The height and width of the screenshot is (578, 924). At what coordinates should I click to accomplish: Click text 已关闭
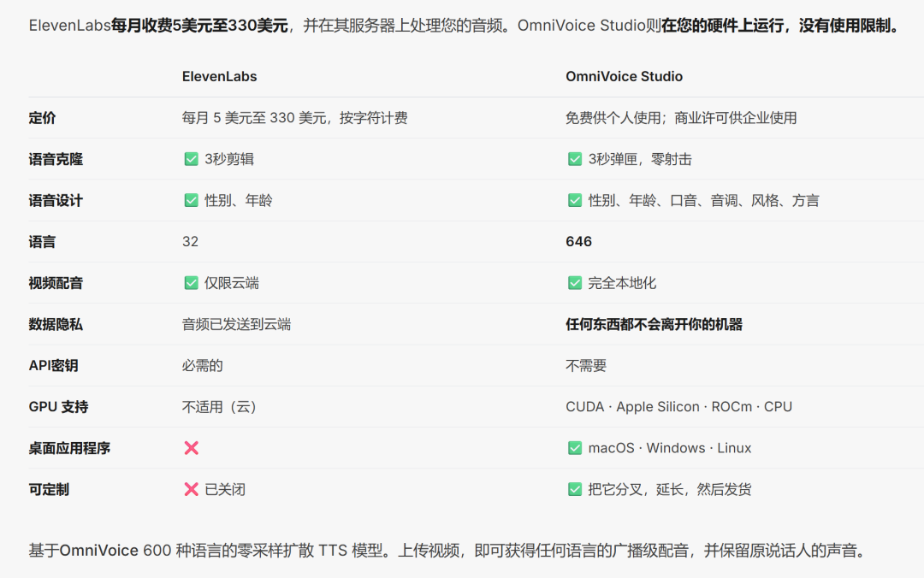(225, 489)
